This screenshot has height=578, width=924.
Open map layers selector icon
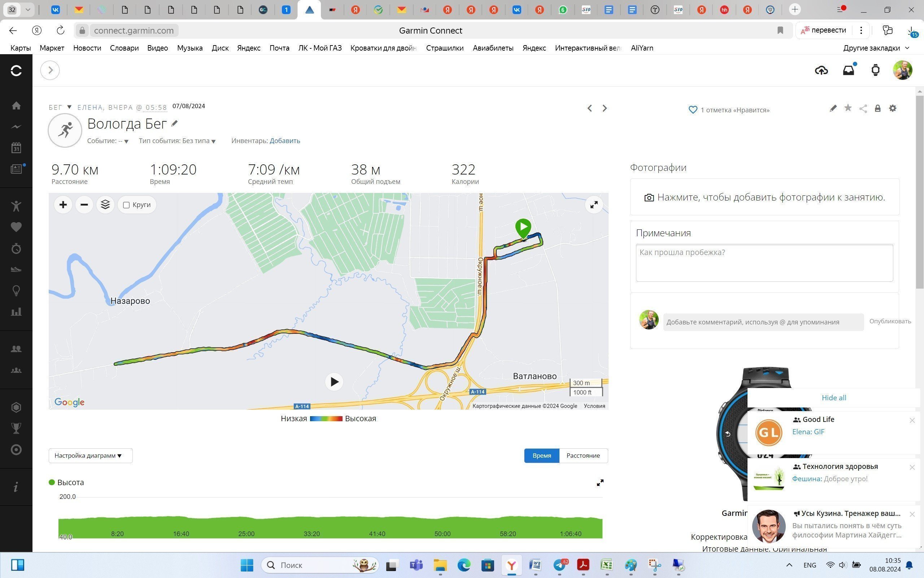[x=105, y=205]
